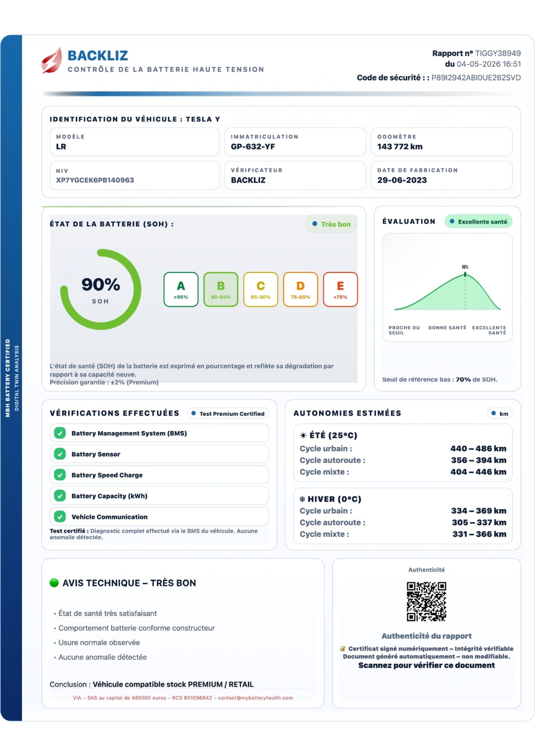
Task: Click the 90% marker on the evaluation curve
Action: [x=465, y=275]
